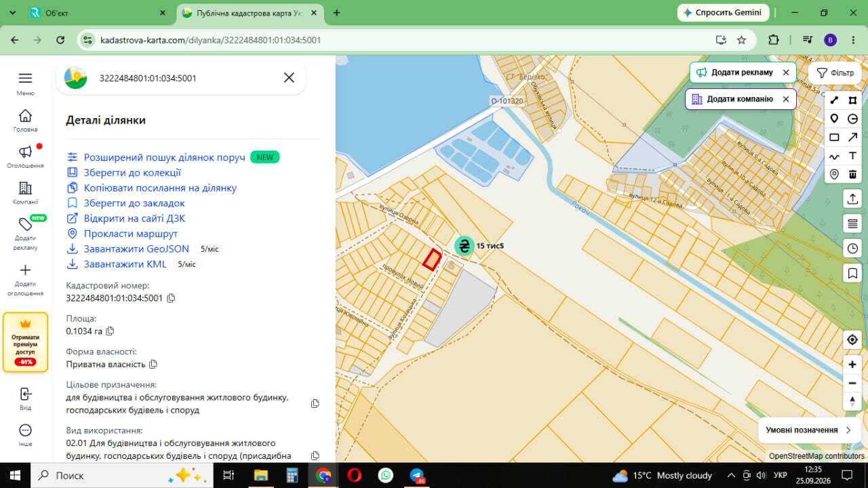Select the outlined location pin tool
Image resolution: width=868 pixels, height=488 pixels.
click(x=834, y=174)
